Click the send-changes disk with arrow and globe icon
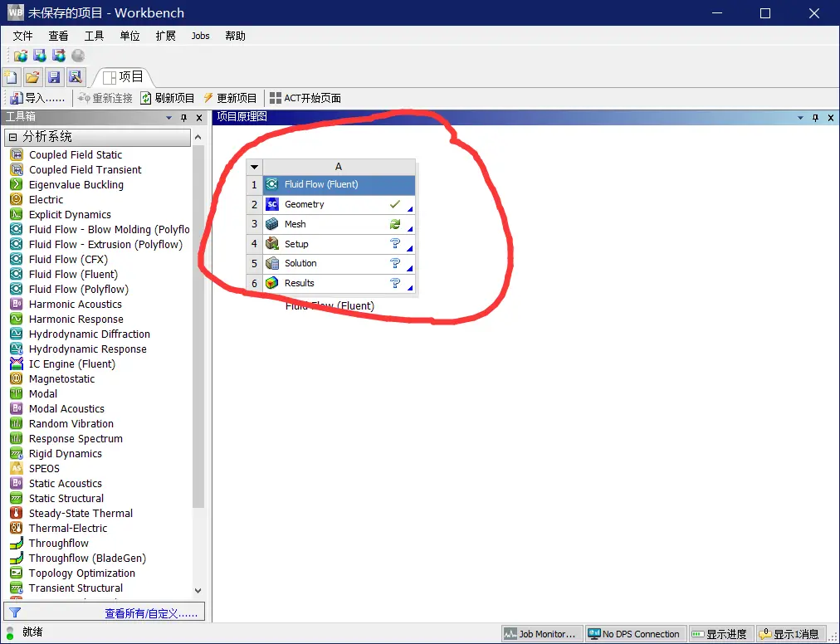 (58, 55)
